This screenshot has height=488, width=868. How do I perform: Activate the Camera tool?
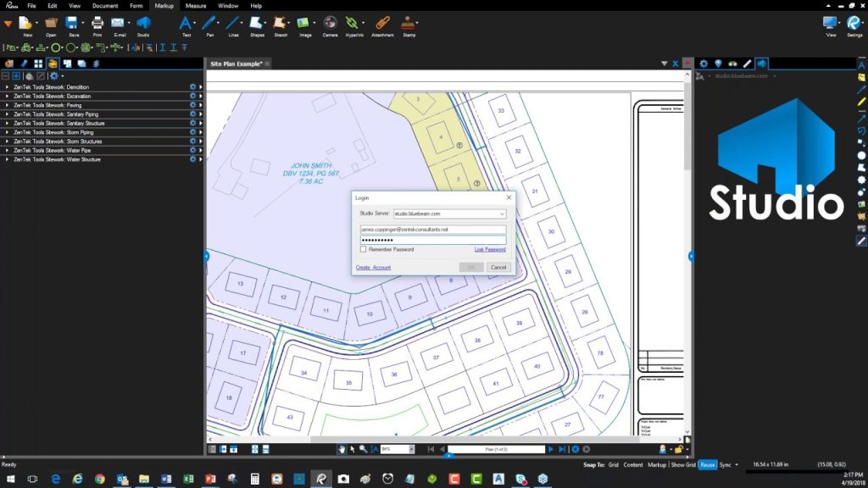tap(330, 25)
